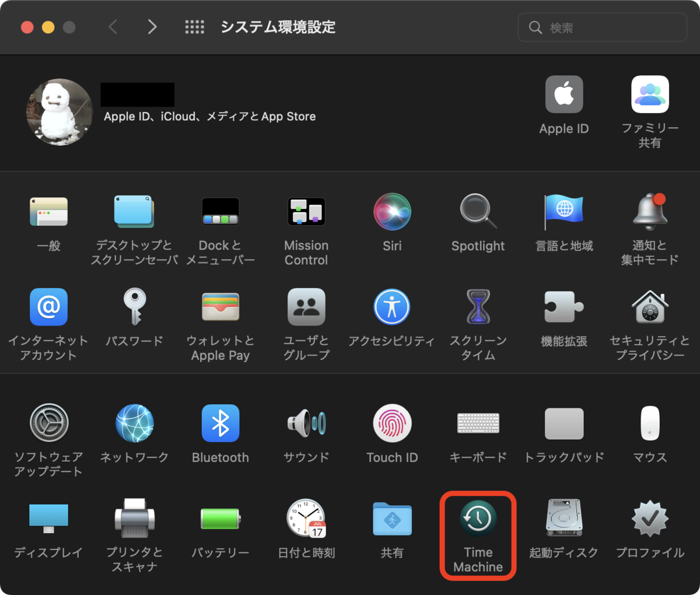Image resolution: width=700 pixels, height=595 pixels.
Task: Open ウォレットとApple Pay preferences
Action: (x=220, y=307)
